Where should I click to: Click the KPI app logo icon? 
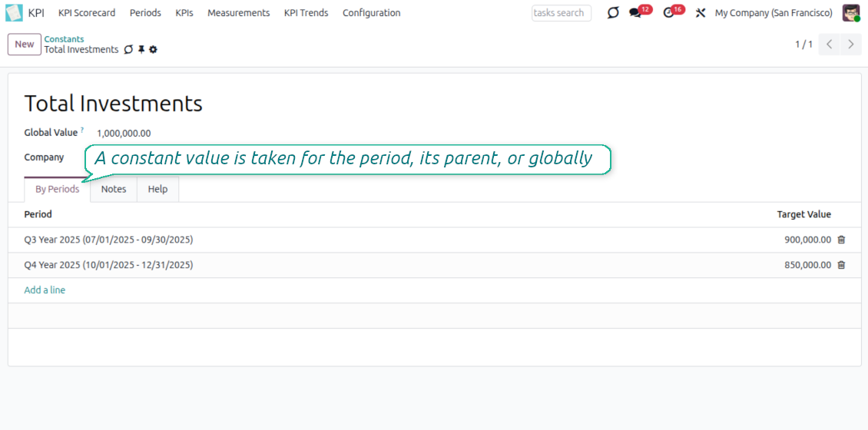14,13
